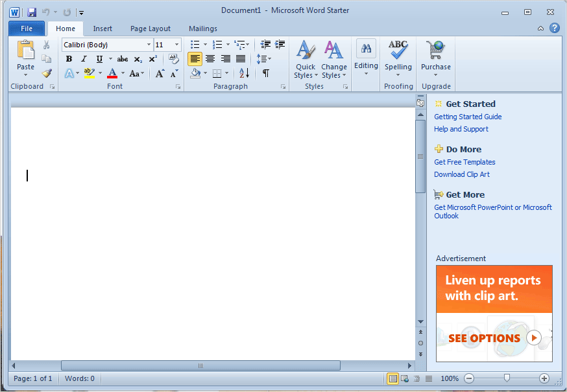Decrease the paragraph indent

tap(265, 45)
